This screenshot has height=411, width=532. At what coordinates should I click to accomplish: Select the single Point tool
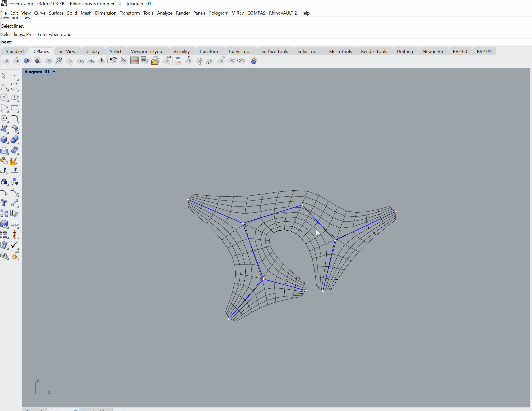pos(15,76)
